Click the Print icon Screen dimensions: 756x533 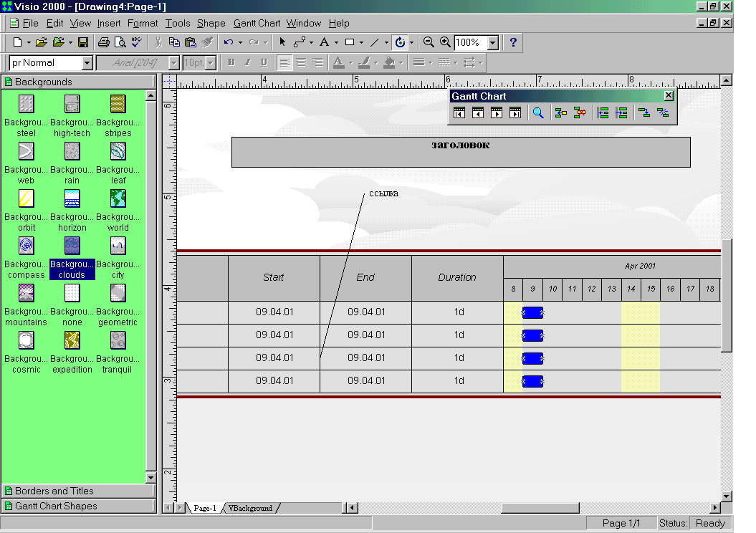[104, 42]
